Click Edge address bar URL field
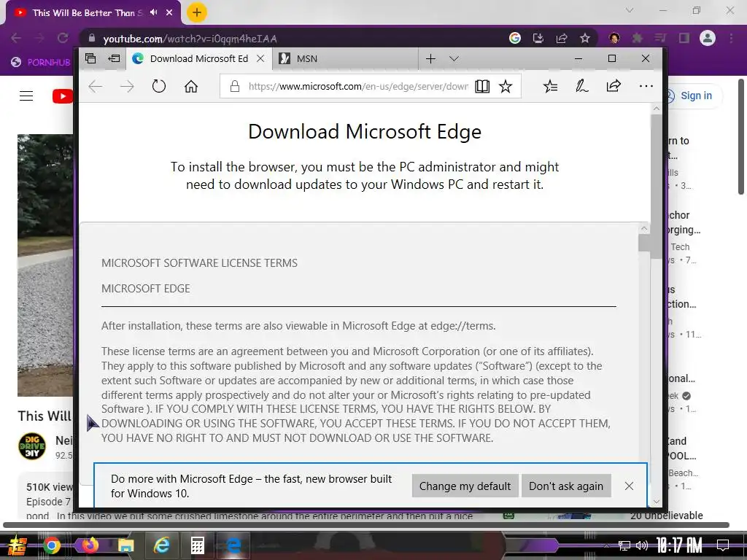The image size is (747, 560). [x=358, y=86]
